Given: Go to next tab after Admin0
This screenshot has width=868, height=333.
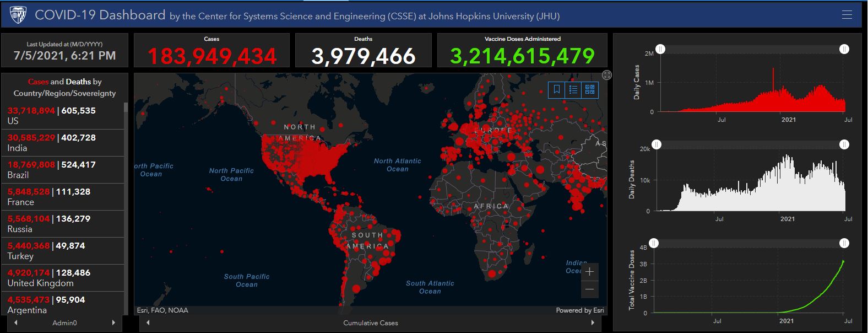Looking at the screenshot, I should [113, 323].
